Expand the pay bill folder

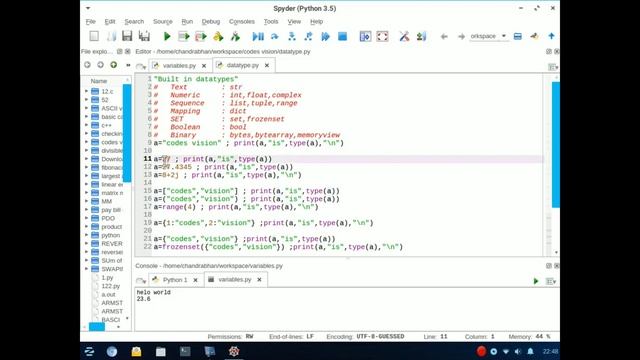tap(87, 210)
